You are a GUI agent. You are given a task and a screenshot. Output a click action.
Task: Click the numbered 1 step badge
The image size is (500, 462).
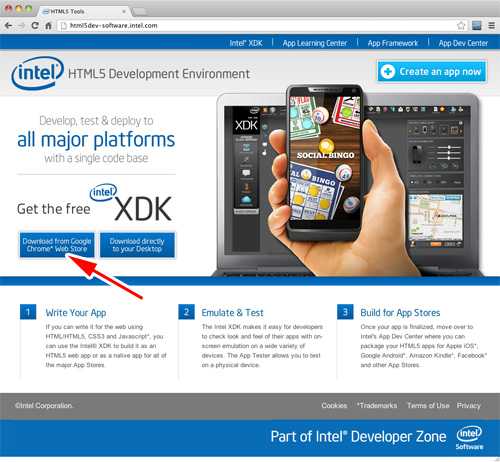coord(28,312)
